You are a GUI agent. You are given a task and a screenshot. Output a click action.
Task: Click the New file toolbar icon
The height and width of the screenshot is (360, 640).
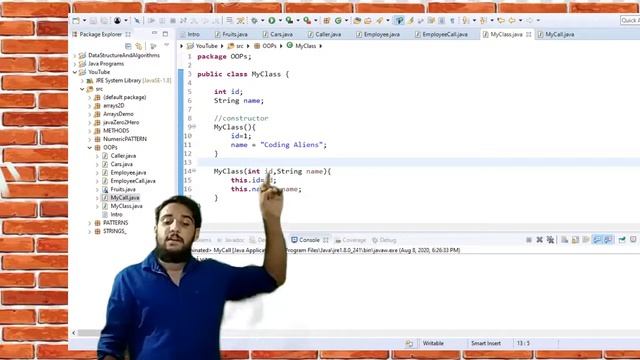(x=76, y=20)
